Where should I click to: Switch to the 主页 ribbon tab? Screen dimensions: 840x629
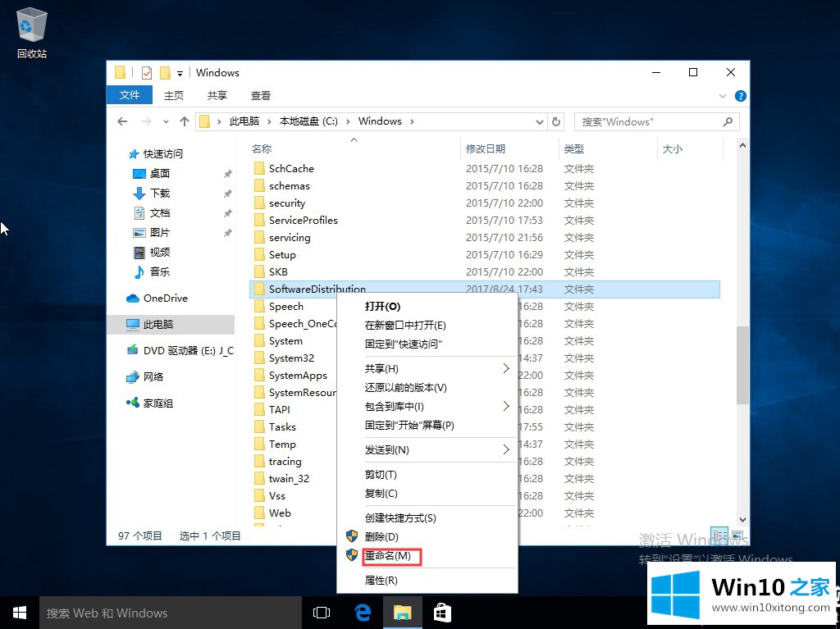tap(174, 95)
